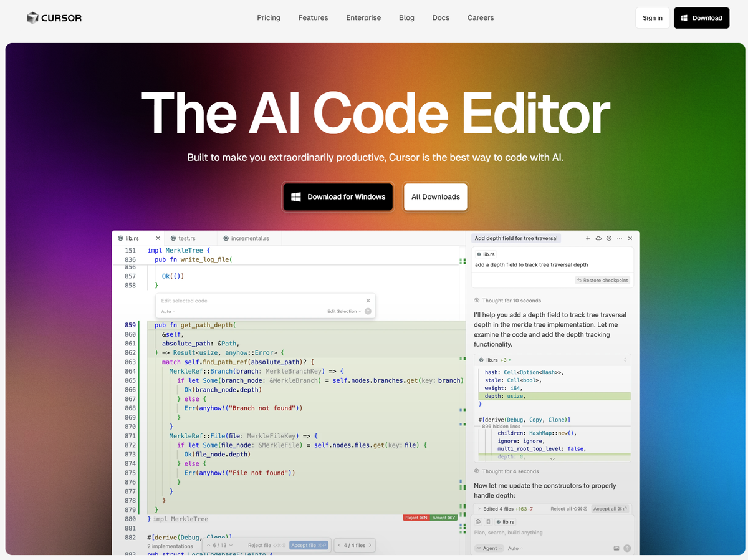Screen dimensions: 748x560
Task: Select chat tab Add depth field for tree traversal
Action: 516,238
